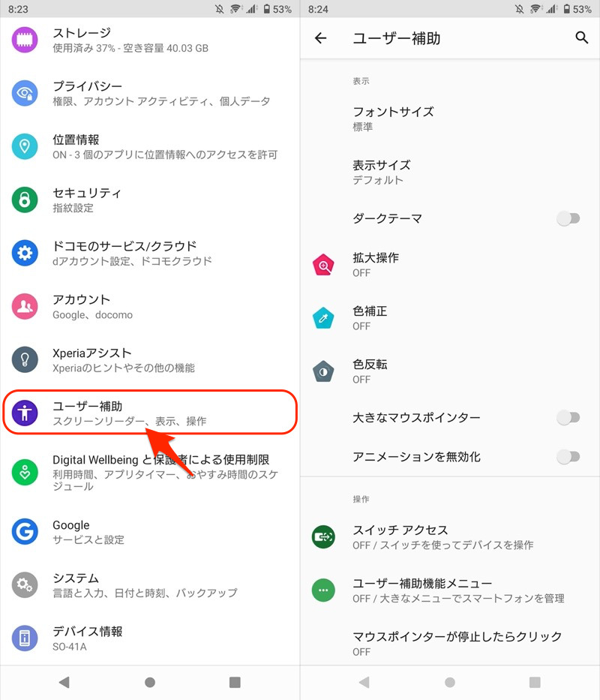Toggle アニメーションを無効化 switch
Screen dimensions: 600x700
coord(568,457)
